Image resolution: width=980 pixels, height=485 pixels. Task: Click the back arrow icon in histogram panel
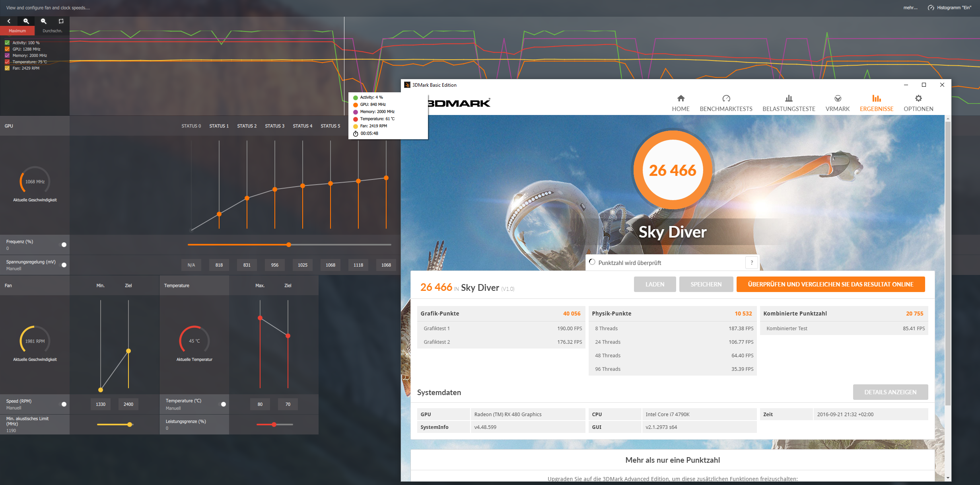coord(9,21)
